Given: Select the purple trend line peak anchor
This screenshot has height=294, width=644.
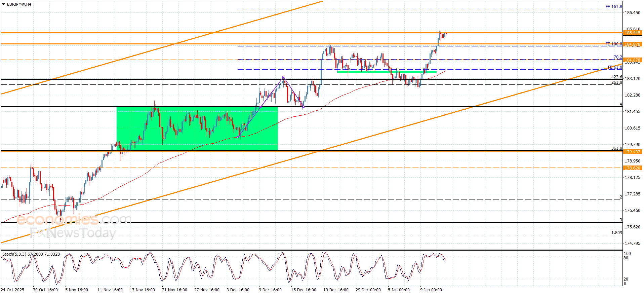Looking at the screenshot, I should pos(283,77).
